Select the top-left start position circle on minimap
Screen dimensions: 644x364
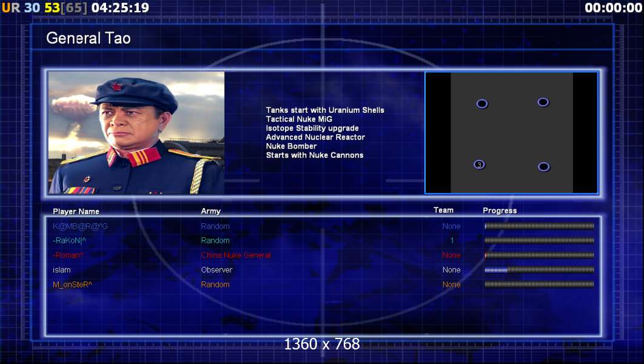point(481,104)
